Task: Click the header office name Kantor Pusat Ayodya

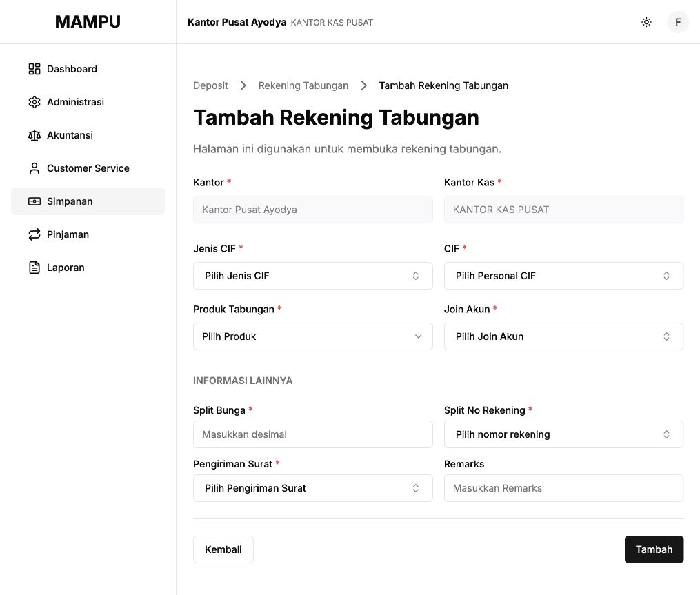Action: click(x=237, y=22)
